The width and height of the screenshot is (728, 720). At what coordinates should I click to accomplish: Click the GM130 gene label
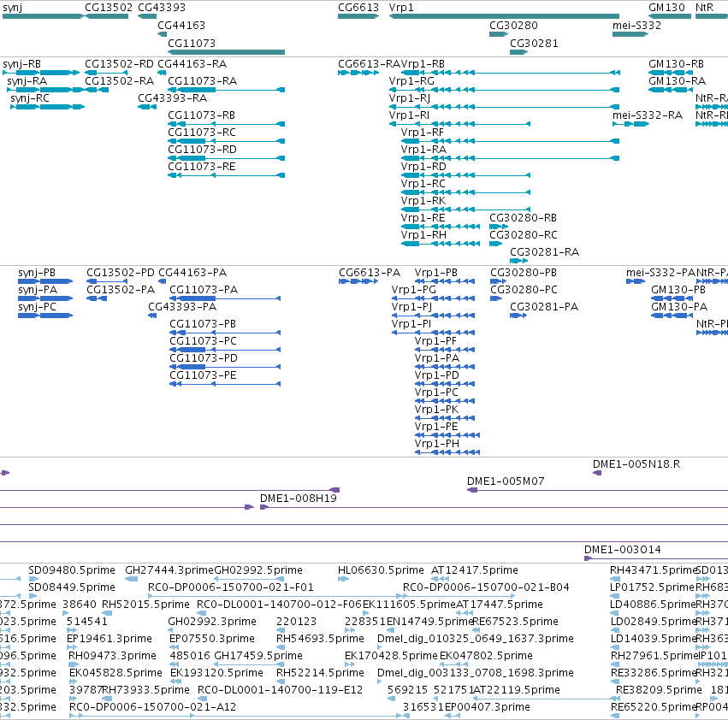point(666,8)
